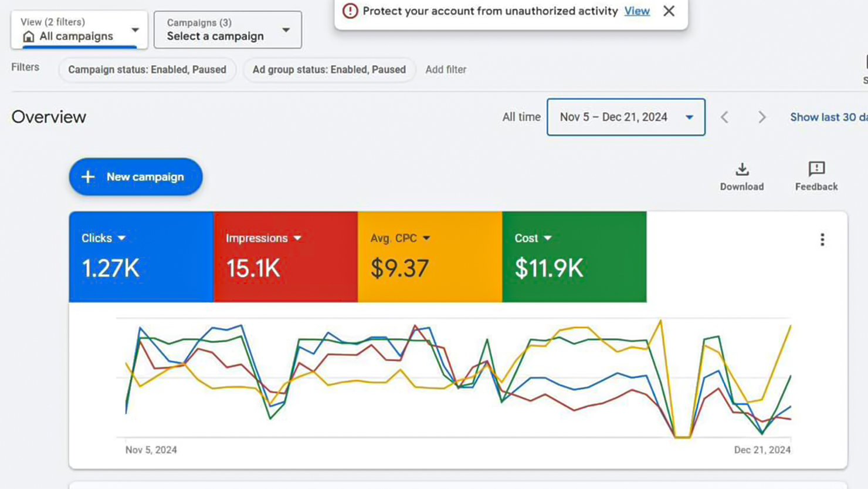Screen dimensions: 868x489
Task: Edit the Campaign status filter chip
Action: (x=147, y=70)
